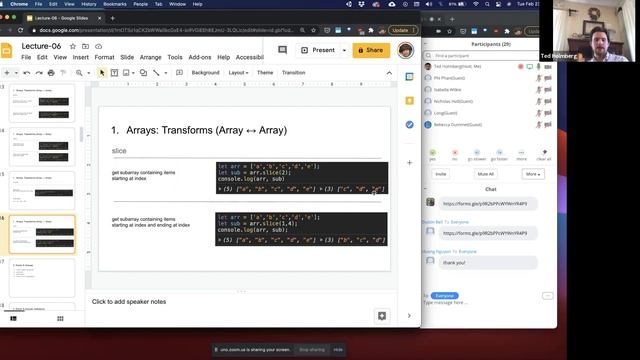
Task: Open the yellow Share button
Action: [371, 50]
